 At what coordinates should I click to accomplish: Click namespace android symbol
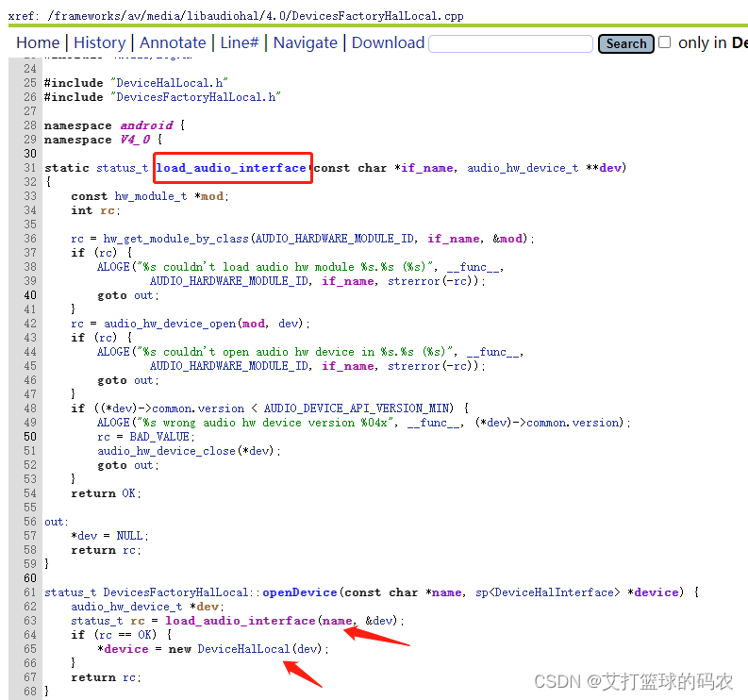(x=146, y=125)
